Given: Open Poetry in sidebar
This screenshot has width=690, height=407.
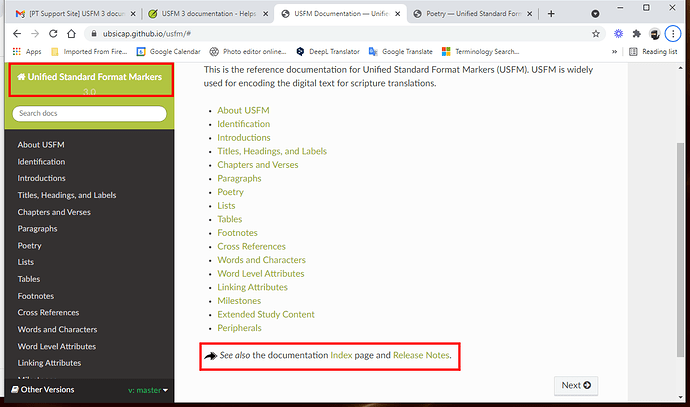Looking at the screenshot, I should [29, 246].
